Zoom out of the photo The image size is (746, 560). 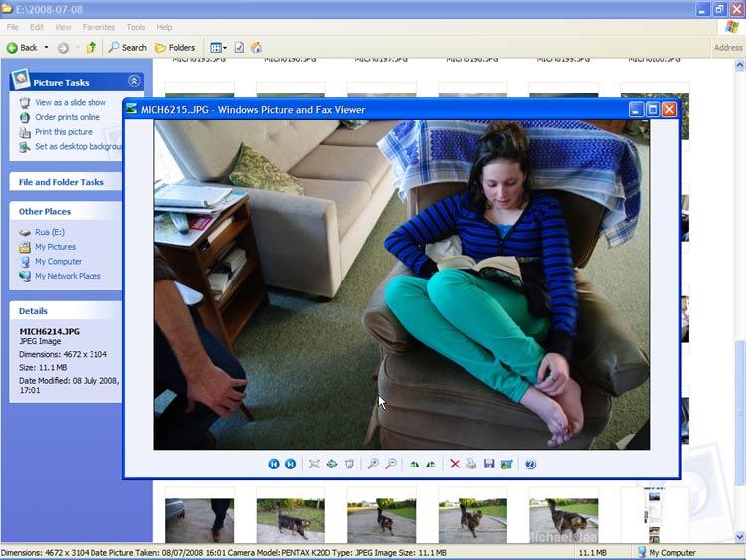point(390,464)
